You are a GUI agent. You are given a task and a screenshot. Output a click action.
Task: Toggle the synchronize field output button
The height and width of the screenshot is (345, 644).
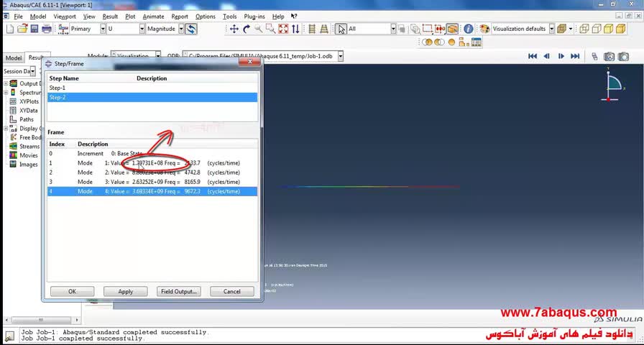tap(191, 29)
